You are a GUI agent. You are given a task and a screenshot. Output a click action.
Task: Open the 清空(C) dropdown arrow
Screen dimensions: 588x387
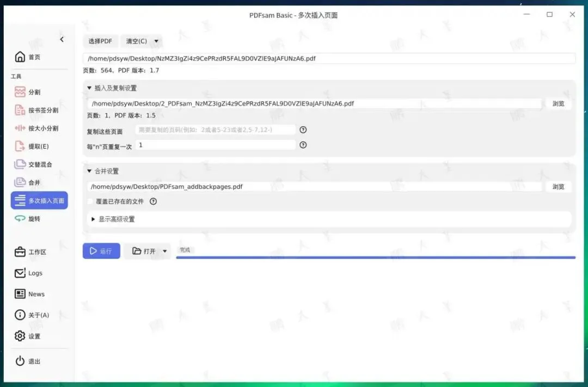[x=156, y=41]
